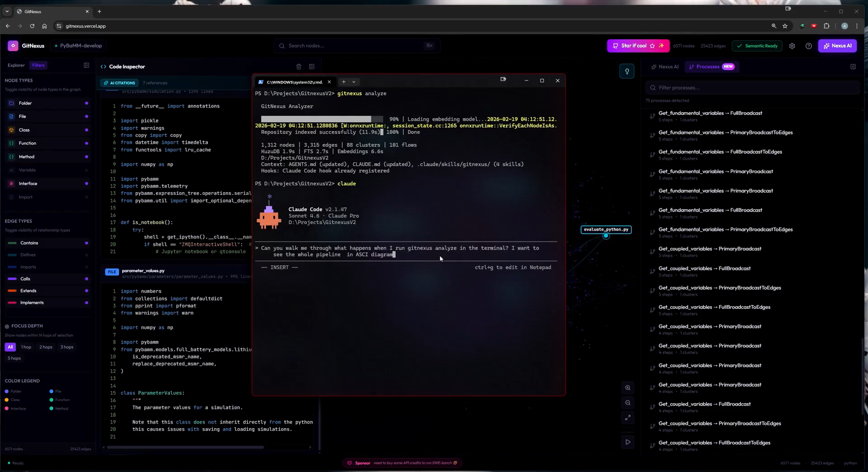
Task: Switch to the Filters tab
Action: click(x=38, y=65)
